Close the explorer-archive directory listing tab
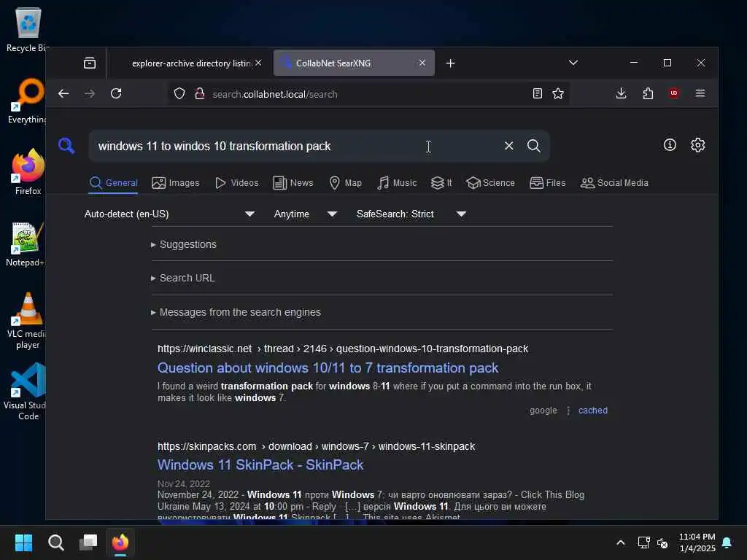 click(x=258, y=63)
